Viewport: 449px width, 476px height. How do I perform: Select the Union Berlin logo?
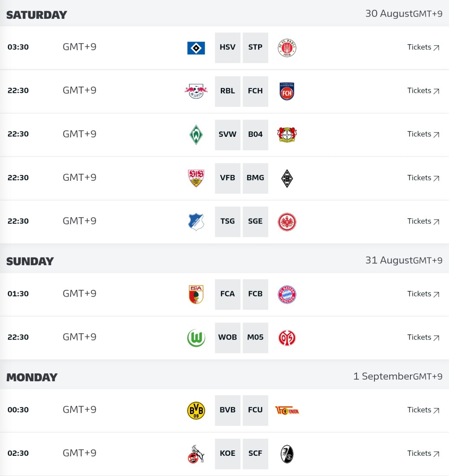tap(287, 411)
